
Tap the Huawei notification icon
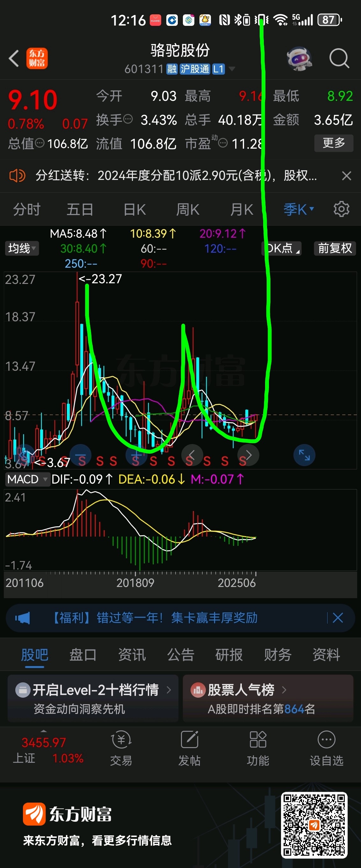155,20
